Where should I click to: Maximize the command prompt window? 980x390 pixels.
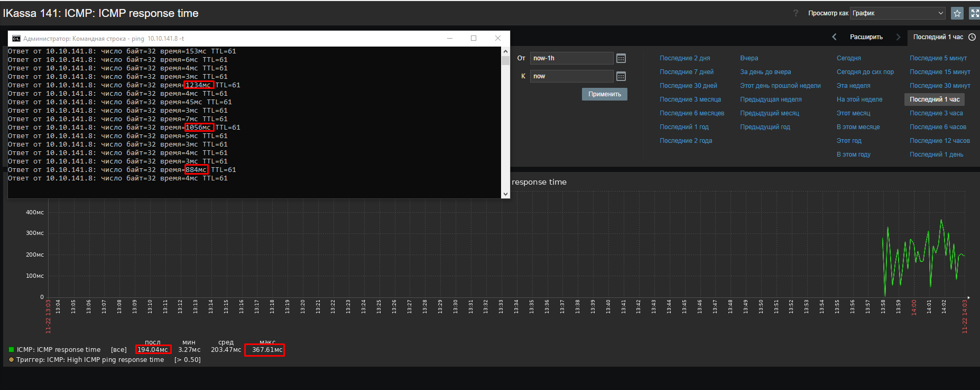473,38
